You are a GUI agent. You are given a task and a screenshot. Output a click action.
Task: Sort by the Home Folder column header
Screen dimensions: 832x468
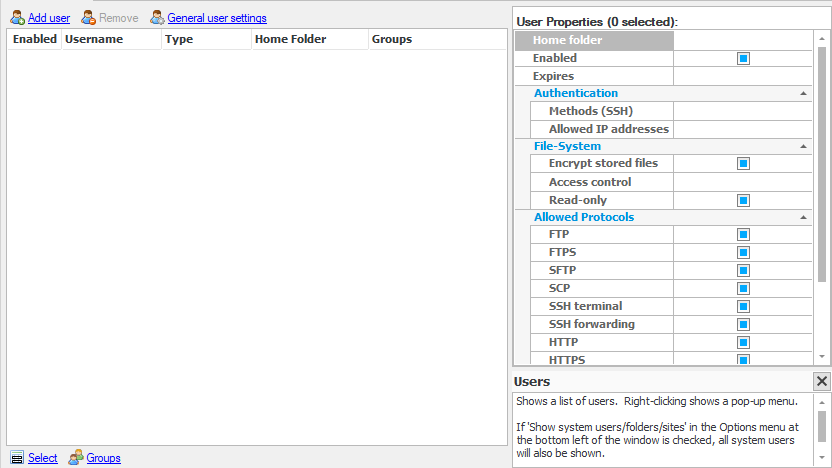click(x=310, y=39)
